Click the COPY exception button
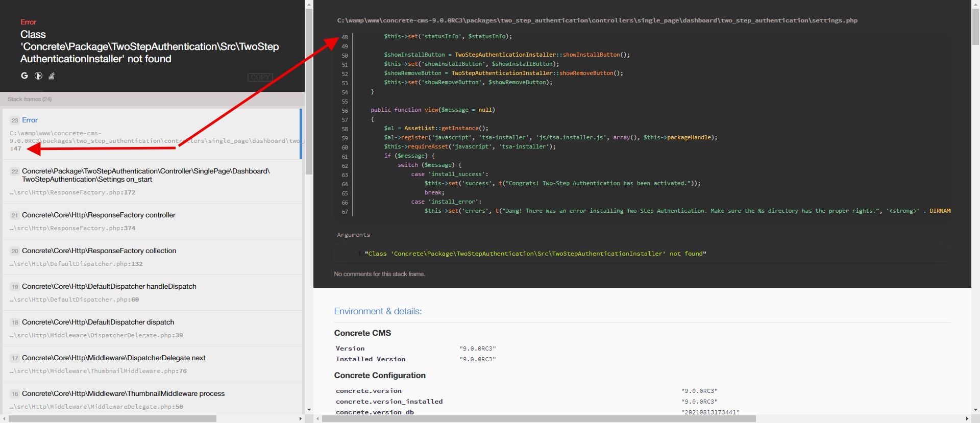The image size is (980, 423). [260, 77]
